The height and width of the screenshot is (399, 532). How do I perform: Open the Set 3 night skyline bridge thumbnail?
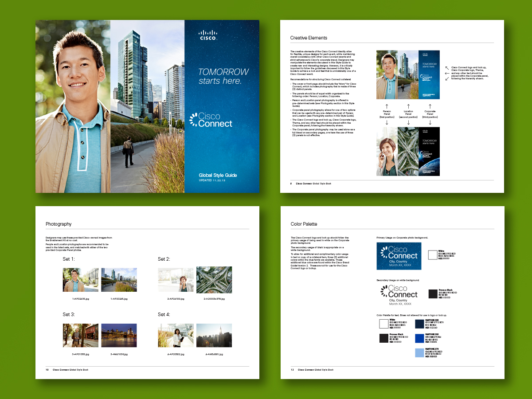(119, 335)
